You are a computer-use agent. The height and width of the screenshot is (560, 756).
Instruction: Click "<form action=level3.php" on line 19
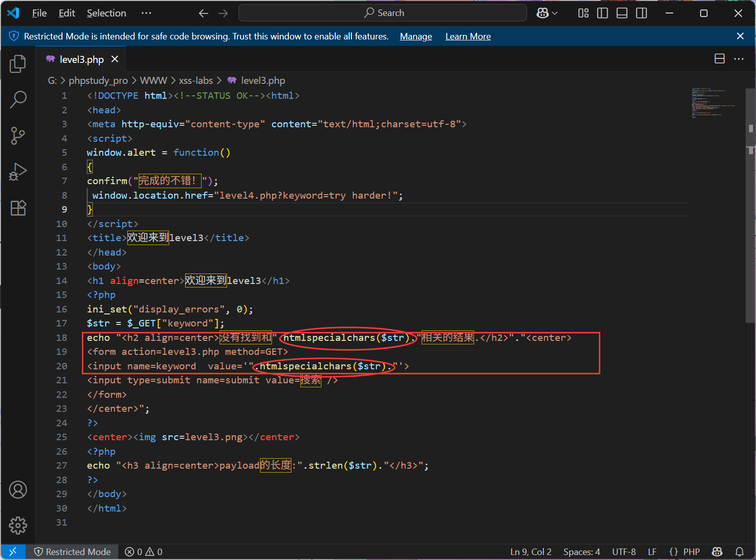153,352
